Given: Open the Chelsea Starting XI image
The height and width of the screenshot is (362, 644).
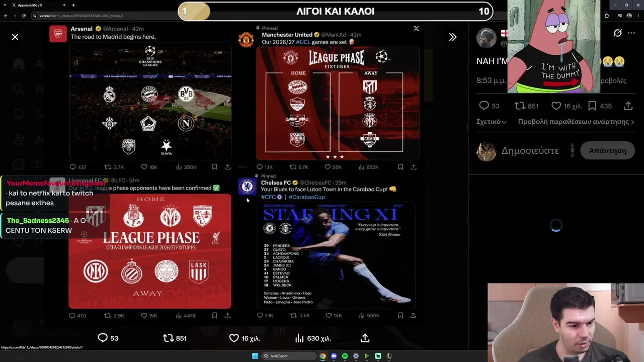Looking at the screenshot, I should [336, 255].
